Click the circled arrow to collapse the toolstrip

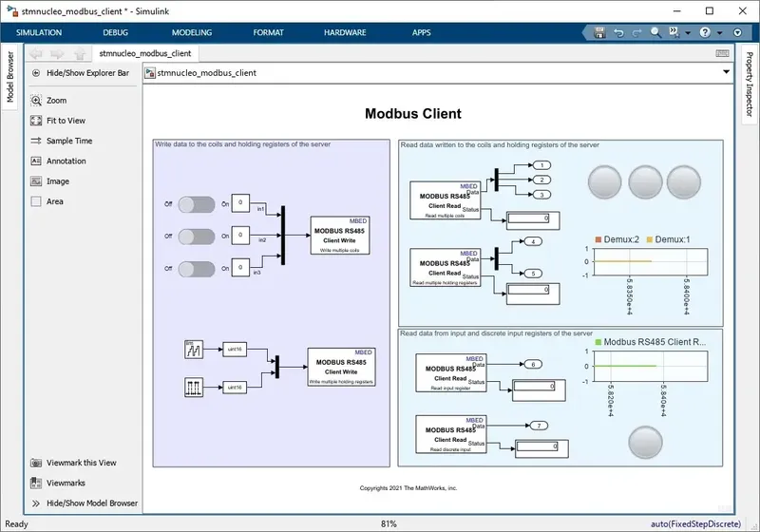(738, 32)
